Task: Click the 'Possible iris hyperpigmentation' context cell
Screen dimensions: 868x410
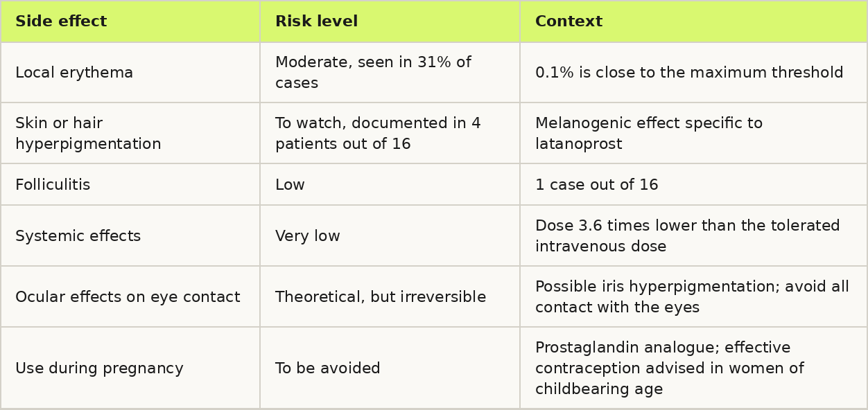Action: pyautogui.click(x=693, y=296)
